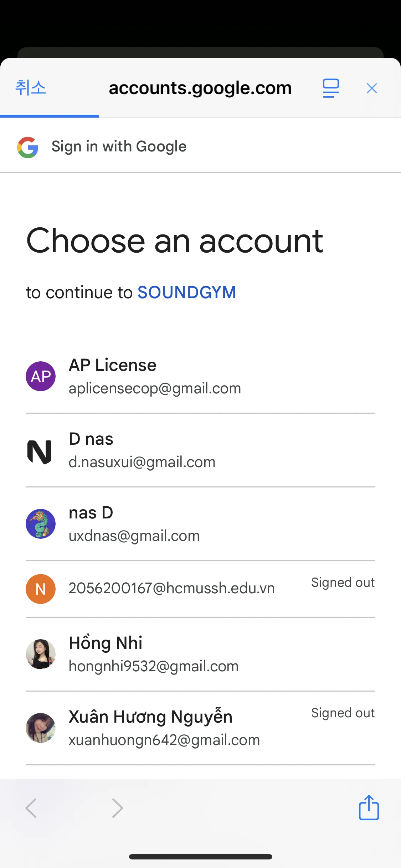
Task: Close the sign-in sheet with the X icon
Action: pyautogui.click(x=372, y=88)
